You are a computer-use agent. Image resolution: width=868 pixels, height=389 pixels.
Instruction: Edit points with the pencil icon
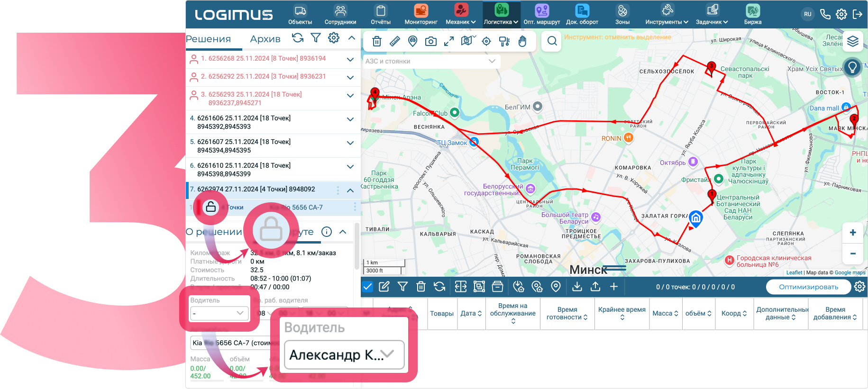click(x=384, y=287)
